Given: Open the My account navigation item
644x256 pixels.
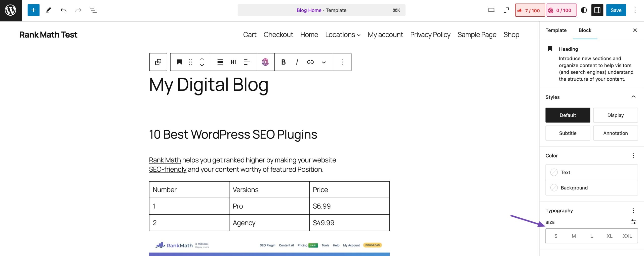Looking at the screenshot, I should coord(385,35).
